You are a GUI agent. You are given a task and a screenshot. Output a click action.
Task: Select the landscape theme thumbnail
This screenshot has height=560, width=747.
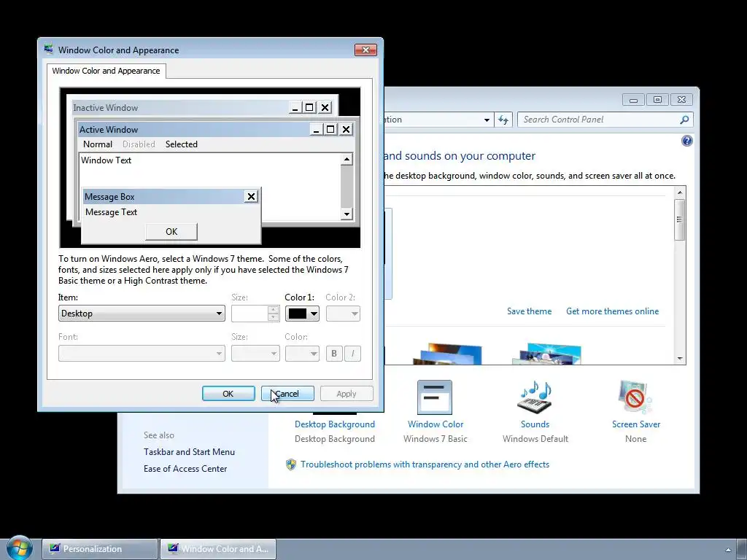(x=448, y=354)
